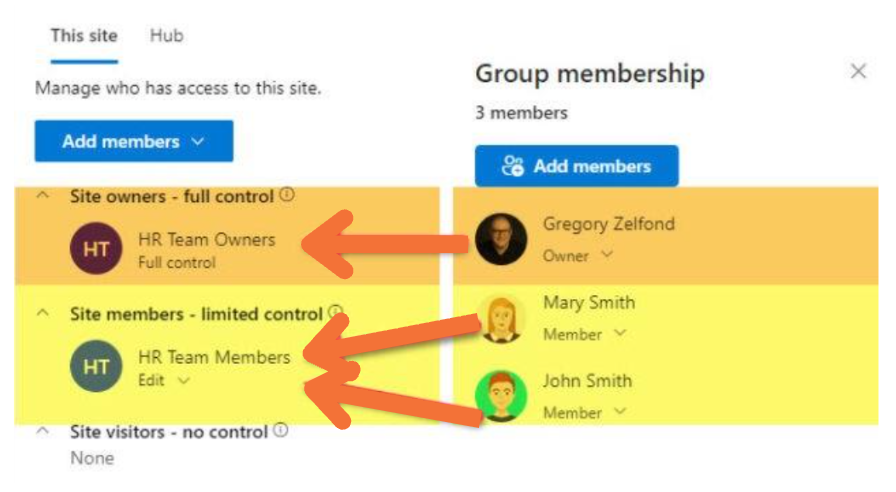The width and height of the screenshot is (896, 492).
Task: Click John Smith's avatar picture
Action: [501, 396]
